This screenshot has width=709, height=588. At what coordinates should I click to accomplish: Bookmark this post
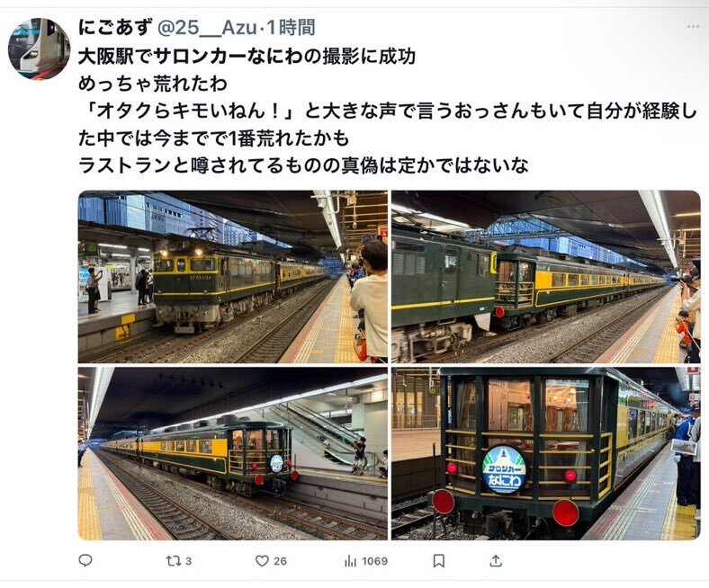(438, 561)
